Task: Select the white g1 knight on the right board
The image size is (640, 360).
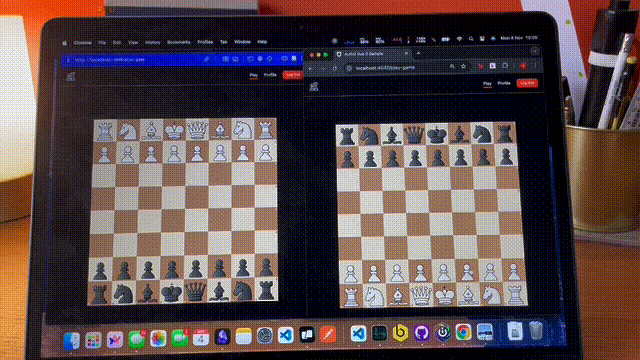Action: pos(491,295)
